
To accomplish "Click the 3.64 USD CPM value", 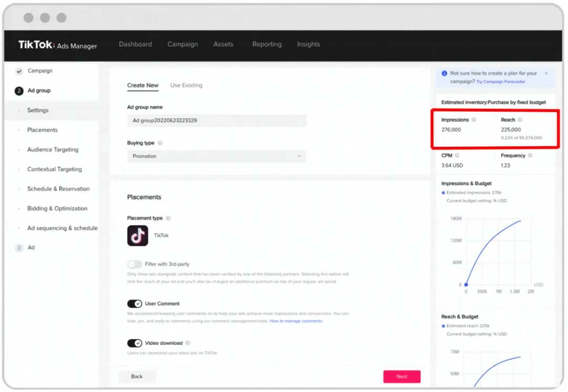I will [452, 166].
